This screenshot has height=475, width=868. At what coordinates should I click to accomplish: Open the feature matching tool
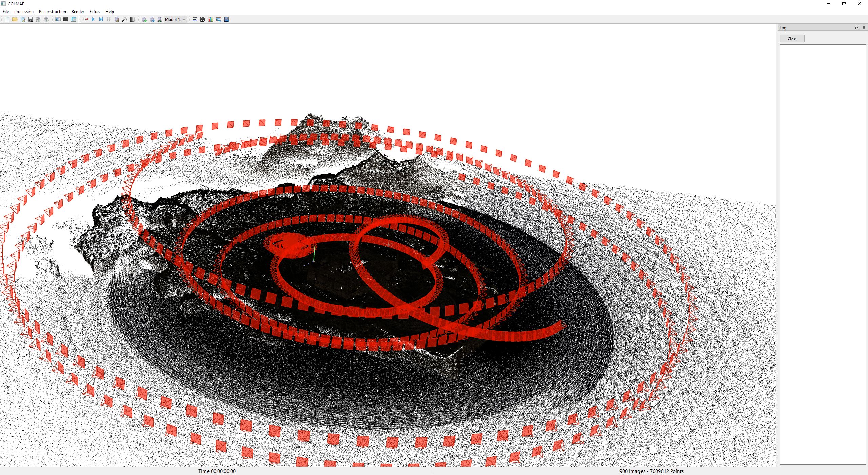point(65,19)
